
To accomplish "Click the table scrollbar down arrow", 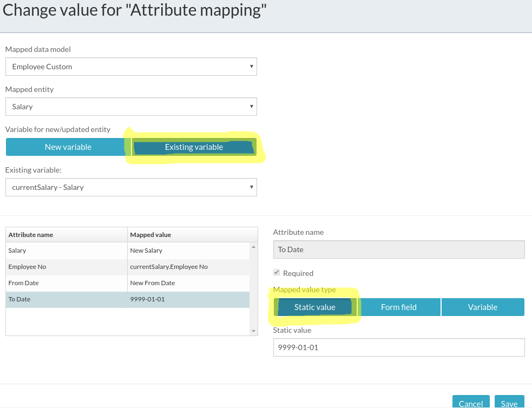I will 253,331.
